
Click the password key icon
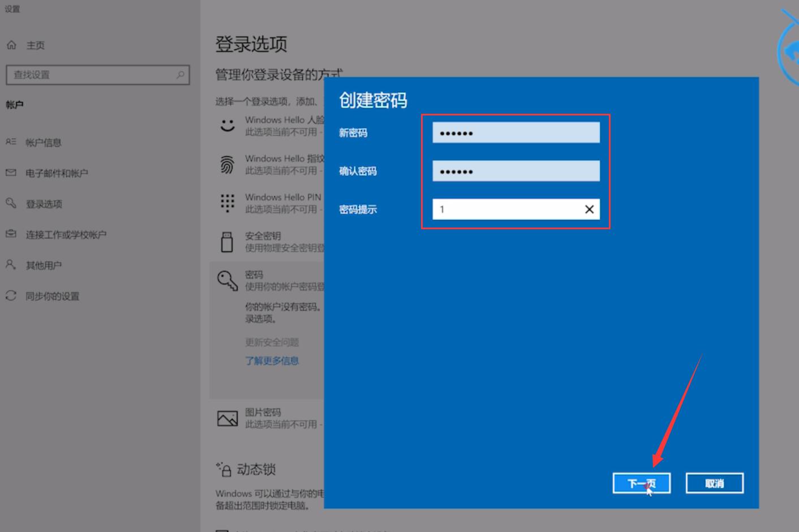(x=227, y=280)
